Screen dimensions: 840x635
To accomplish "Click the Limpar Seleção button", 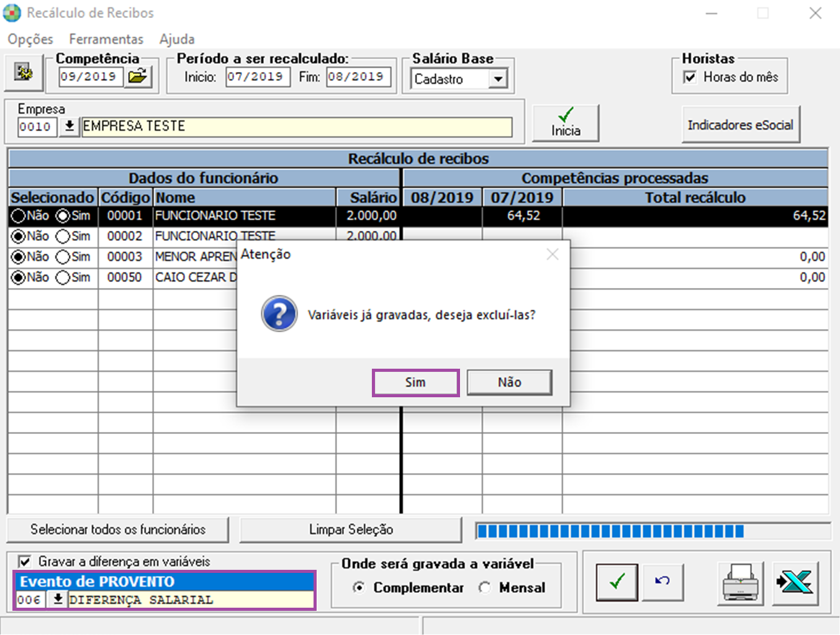I will point(351,529).
